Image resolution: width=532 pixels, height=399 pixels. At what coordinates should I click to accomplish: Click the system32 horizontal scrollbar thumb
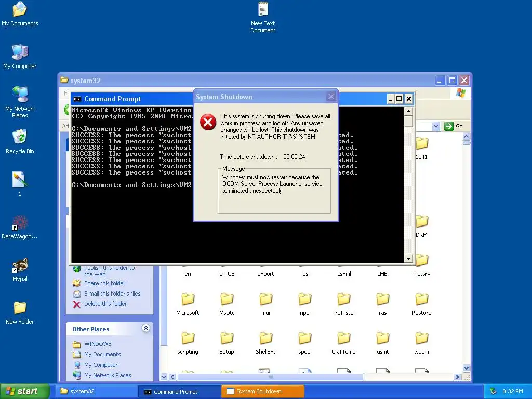click(x=270, y=377)
